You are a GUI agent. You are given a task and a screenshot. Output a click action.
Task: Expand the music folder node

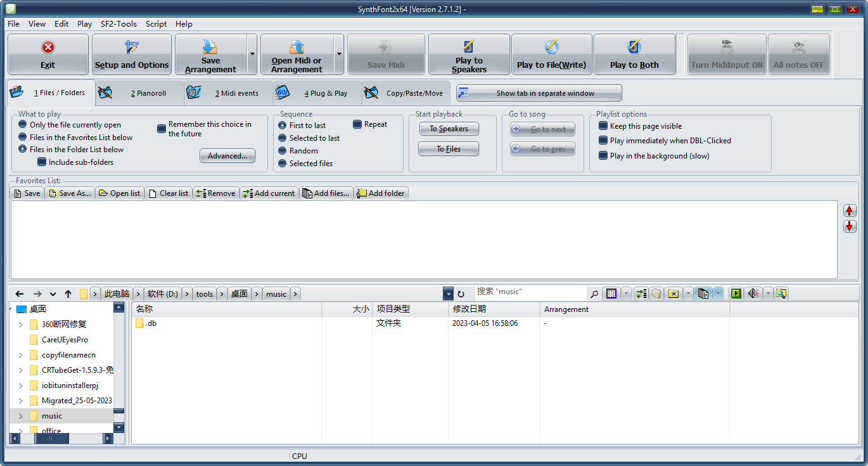(x=20, y=416)
